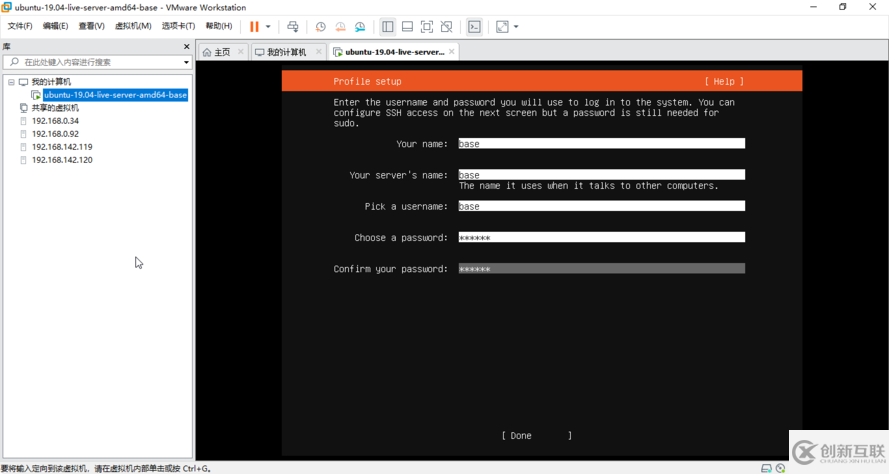Close the 我的计算机 tab
The image size is (889, 474).
319,52
